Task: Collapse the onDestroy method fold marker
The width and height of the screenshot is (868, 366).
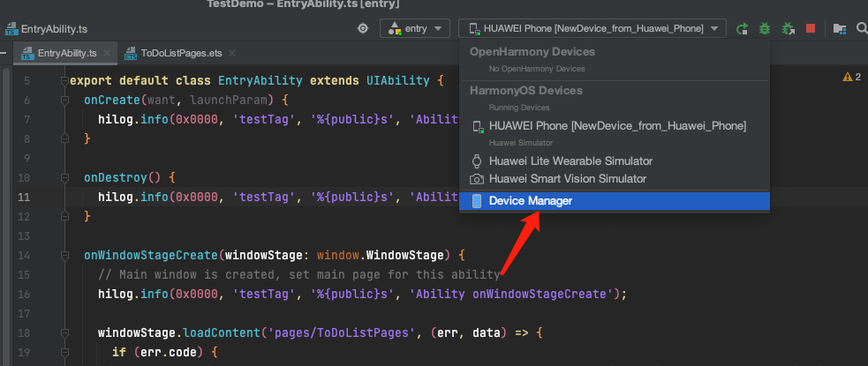Action: [x=65, y=178]
